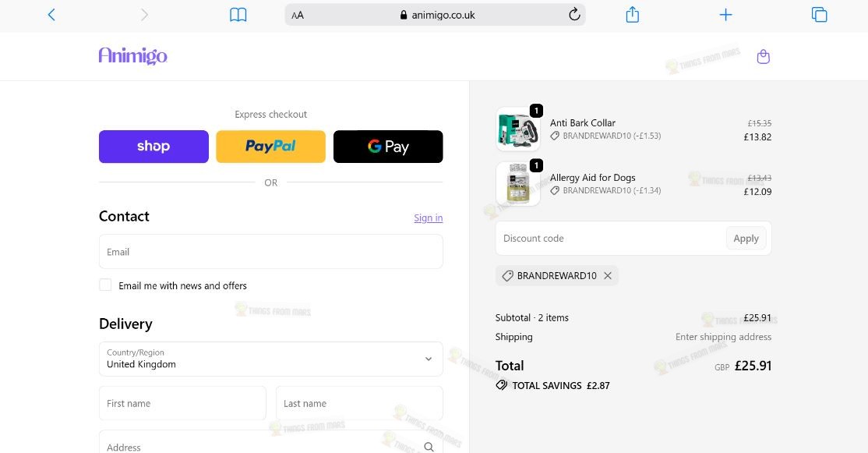This screenshot has height=453, width=868.
Task: Open the Anti Bark Collar thumbnail
Action: [x=518, y=129]
